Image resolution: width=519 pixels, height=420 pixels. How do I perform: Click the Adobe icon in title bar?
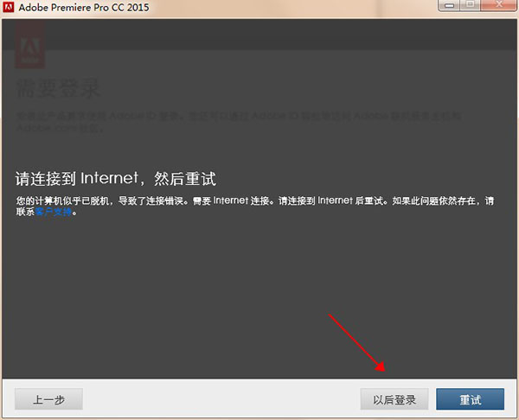click(10, 8)
